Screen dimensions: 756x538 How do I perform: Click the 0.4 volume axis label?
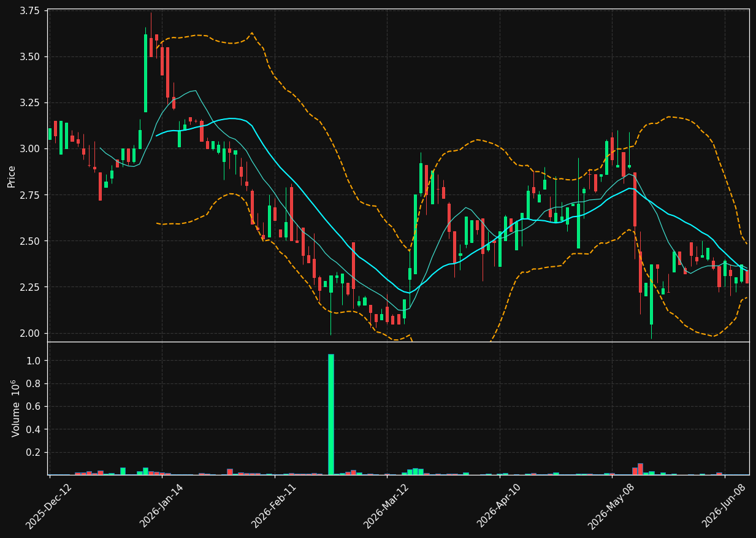33,430
